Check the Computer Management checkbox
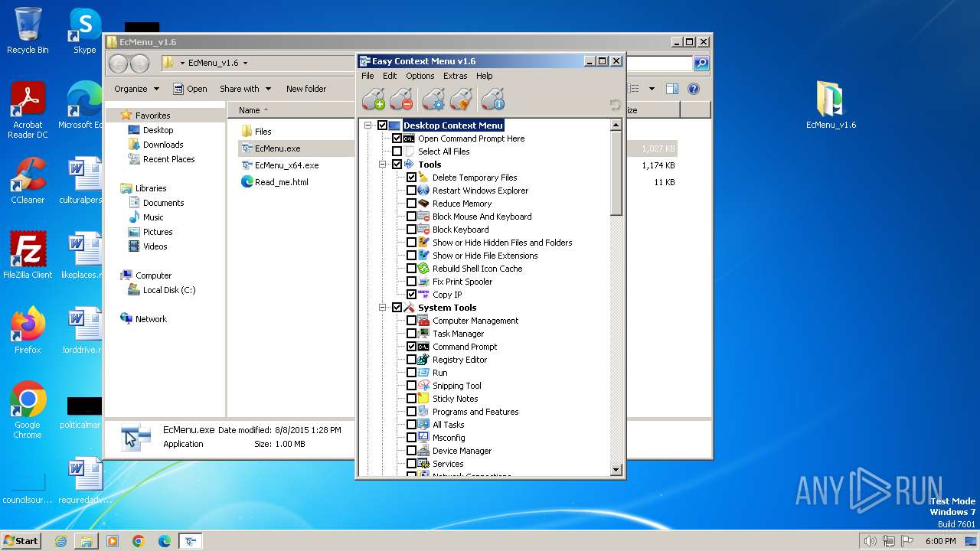This screenshot has height=551, width=980. click(411, 321)
